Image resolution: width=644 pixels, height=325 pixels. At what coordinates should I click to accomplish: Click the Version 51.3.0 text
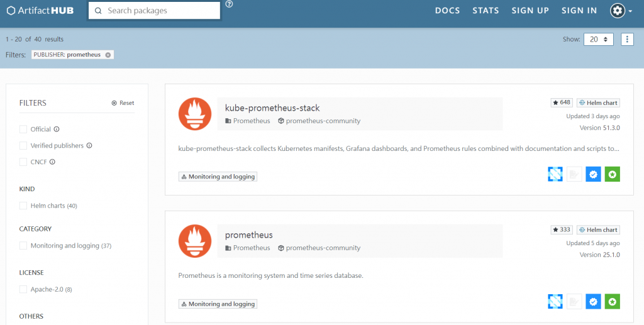599,128
